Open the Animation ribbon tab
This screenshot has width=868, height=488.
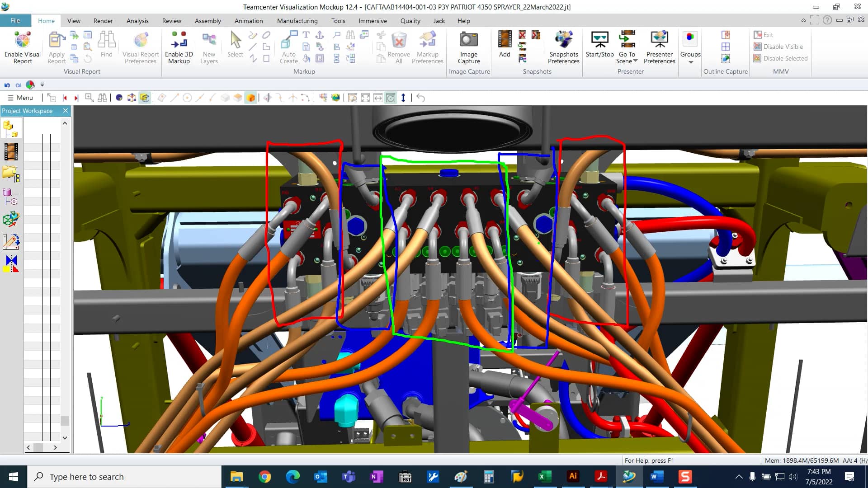249,21
